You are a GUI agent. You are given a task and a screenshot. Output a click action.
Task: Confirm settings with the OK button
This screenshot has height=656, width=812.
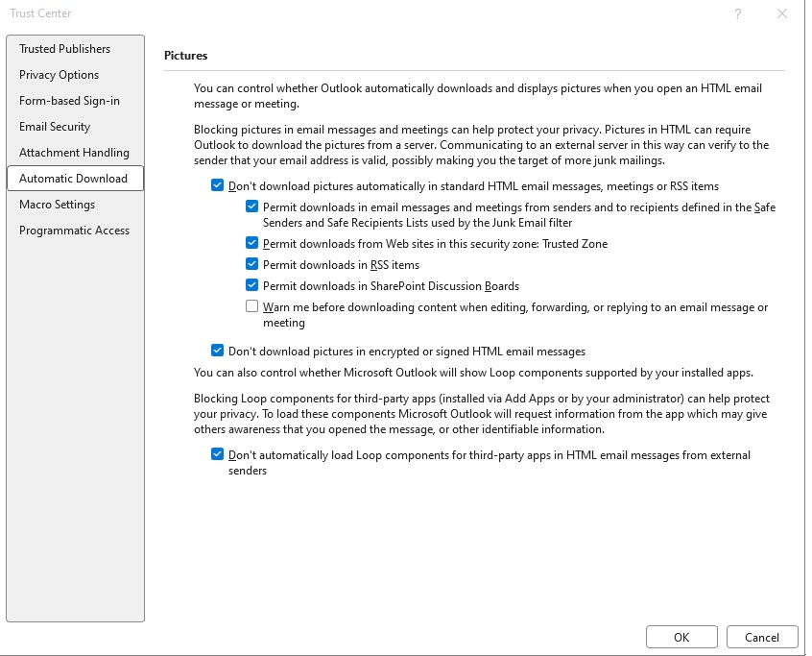pyautogui.click(x=681, y=637)
